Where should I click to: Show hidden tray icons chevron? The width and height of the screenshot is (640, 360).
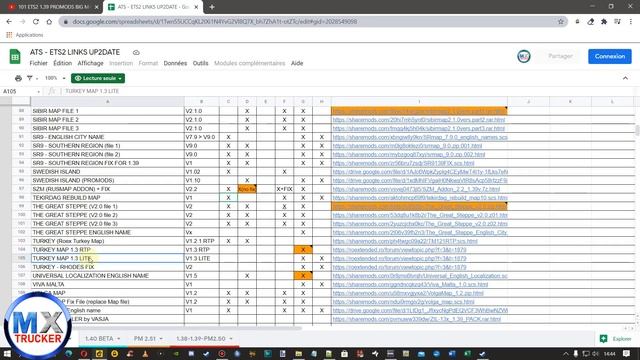click(566, 354)
